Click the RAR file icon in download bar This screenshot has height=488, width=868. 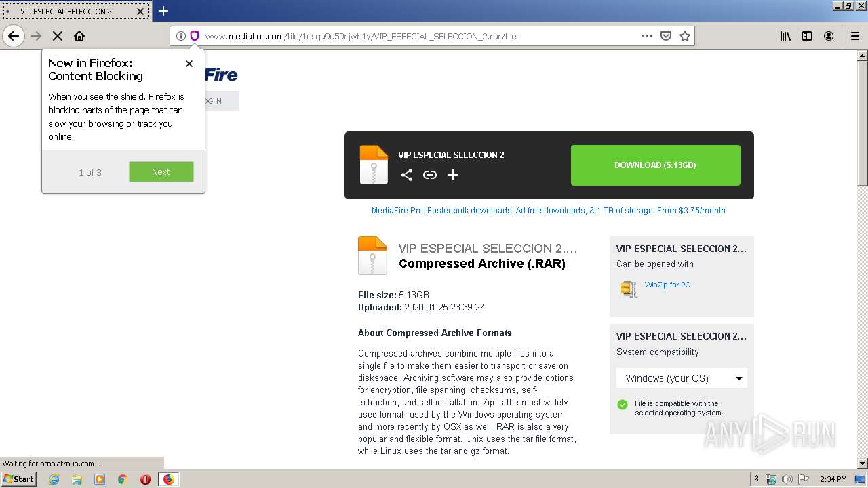pos(374,165)
